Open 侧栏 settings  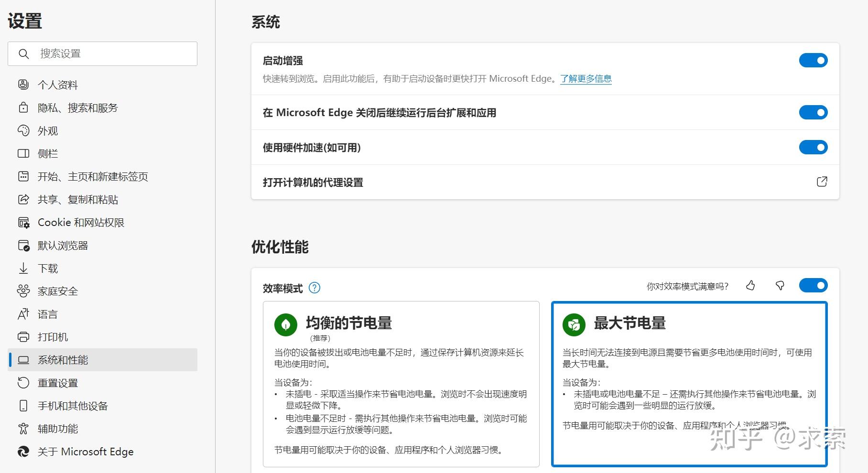[x=103, y=153]
